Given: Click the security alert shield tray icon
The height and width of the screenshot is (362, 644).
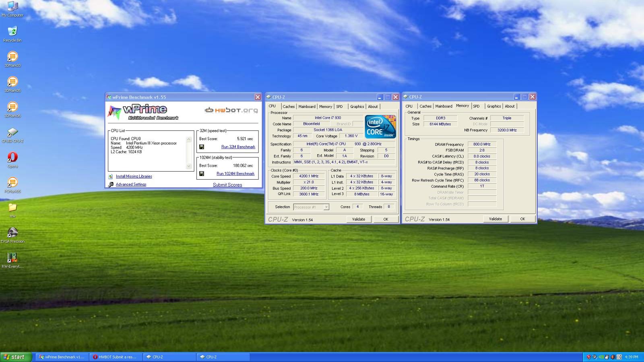Looking at the screenshot, I should pyautogui.click(x=588, y=357).
